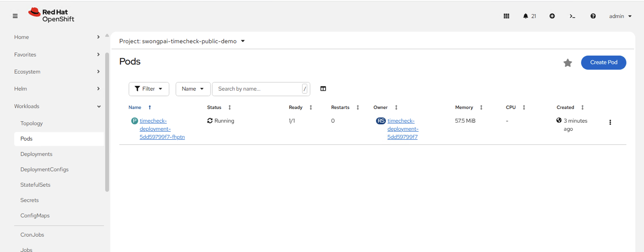The height and width of the screenshot is (252, 644).
Task: Click the Create Pod button
Action: pos(603,62)
